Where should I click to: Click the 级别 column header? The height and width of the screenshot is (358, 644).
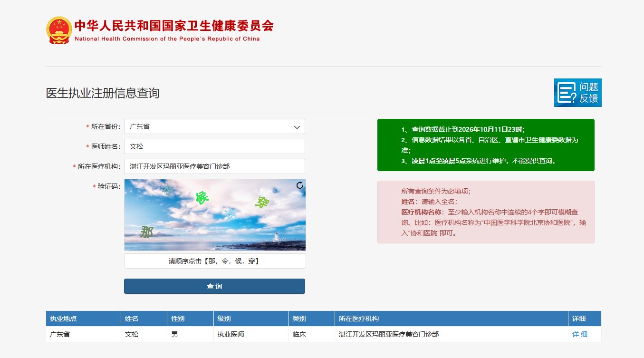tap(251, 319)
